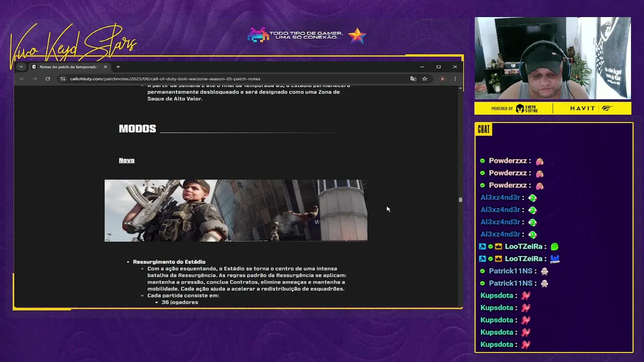Click the '36 jogadores' list item

click(180, 302)
